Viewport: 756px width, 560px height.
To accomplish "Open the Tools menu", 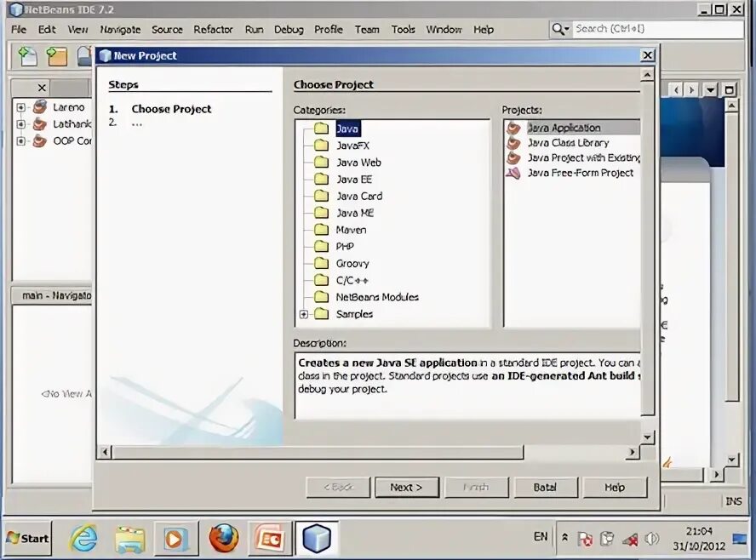I will tap(403, 30).
